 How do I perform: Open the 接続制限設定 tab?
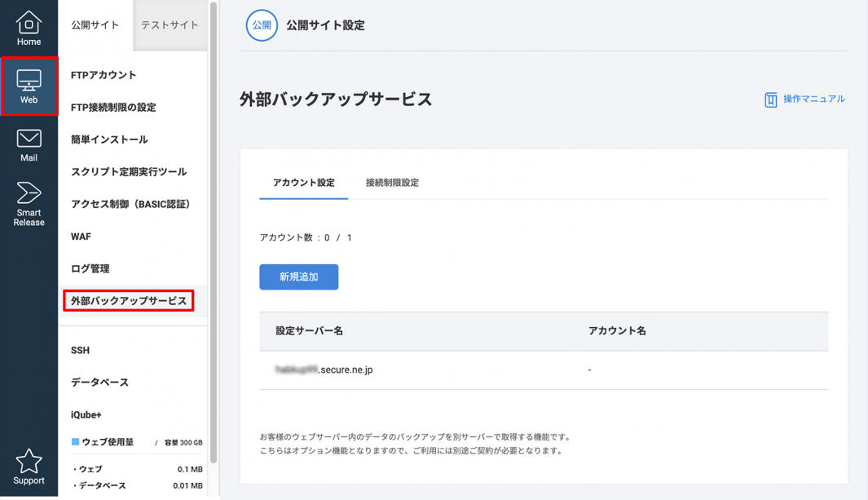[x=392, y=183]
